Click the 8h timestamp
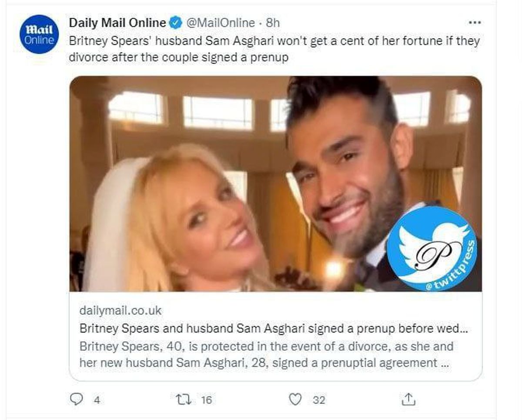This screenshot has height=420, width=522. coord(273,23)
